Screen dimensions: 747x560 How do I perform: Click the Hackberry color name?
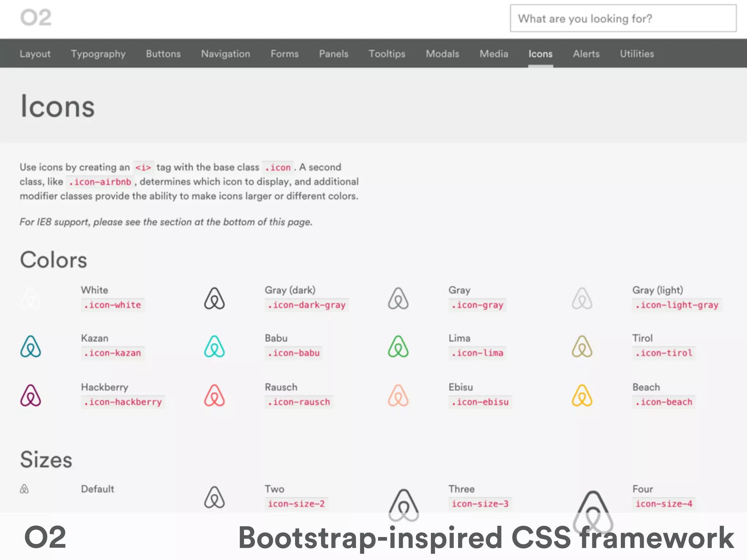105,387
